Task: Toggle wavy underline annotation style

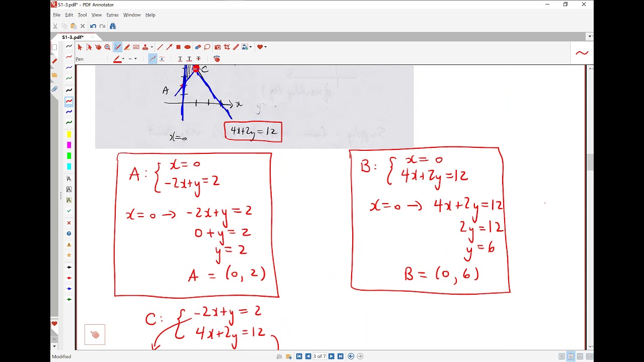Action: tap(189, 59)
